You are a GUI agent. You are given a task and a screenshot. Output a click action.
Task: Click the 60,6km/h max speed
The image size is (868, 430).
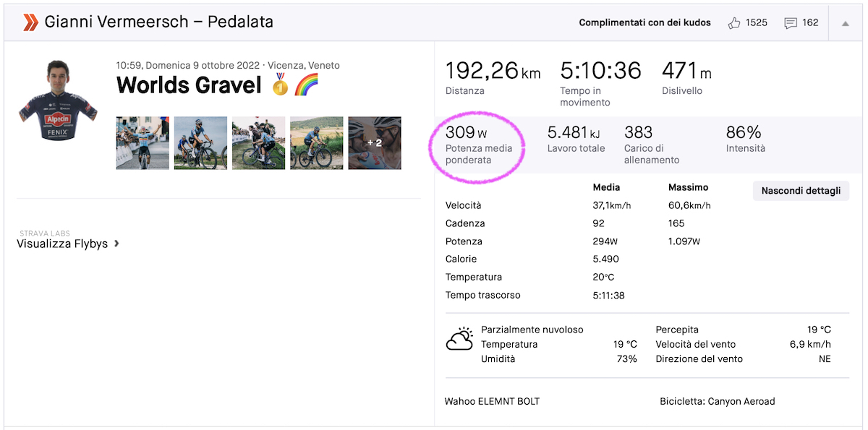pos(689,206)
